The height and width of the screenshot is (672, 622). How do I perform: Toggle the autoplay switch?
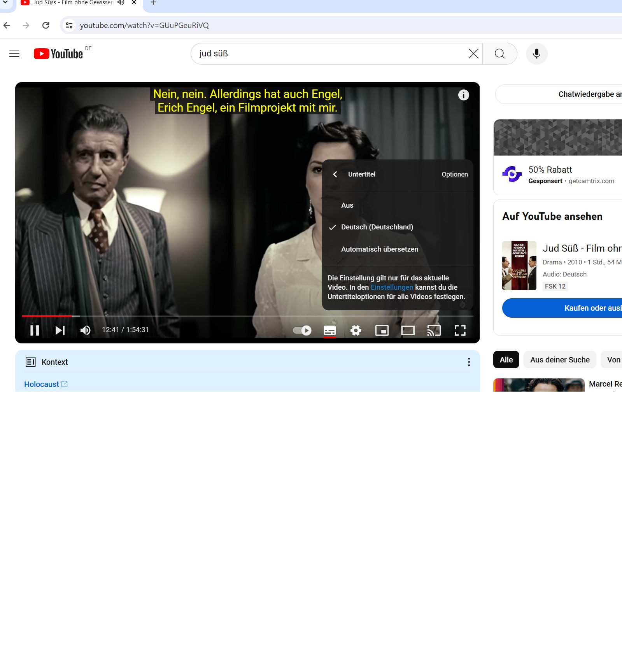302,330
